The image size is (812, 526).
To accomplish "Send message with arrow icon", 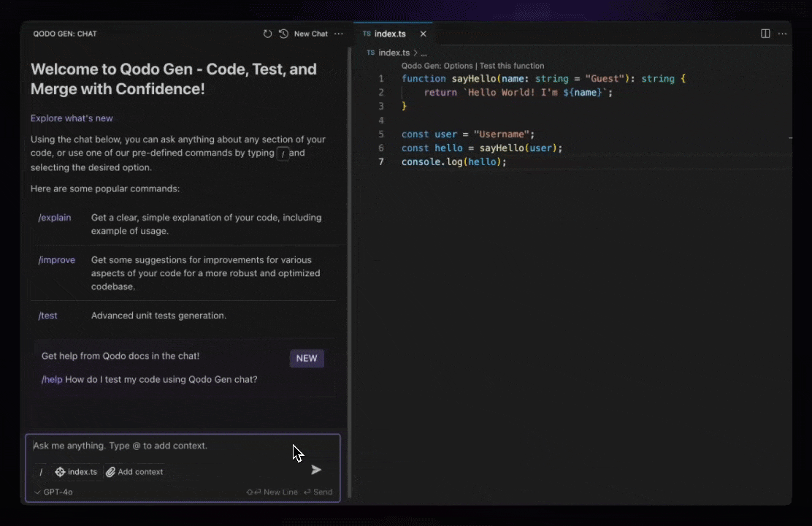I will (316, 470).
